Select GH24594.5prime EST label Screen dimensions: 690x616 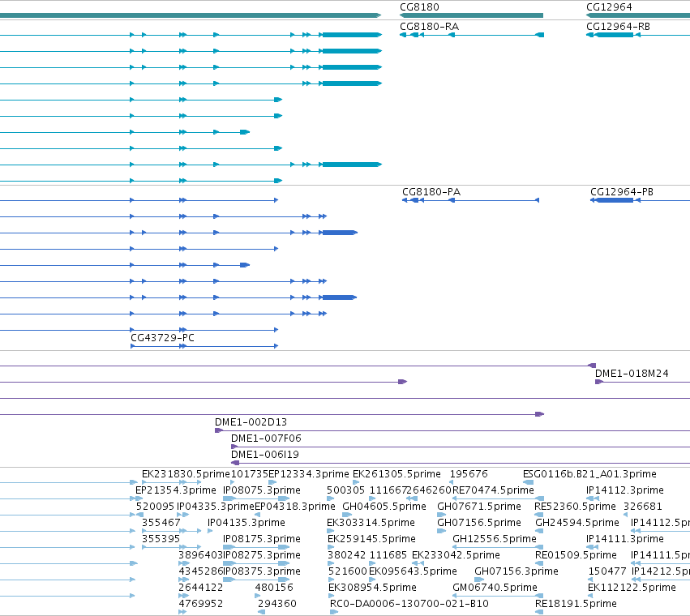(577, 523)
